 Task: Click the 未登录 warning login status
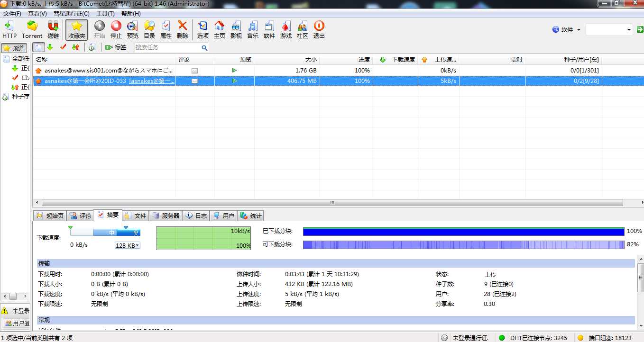click(16, 311)
